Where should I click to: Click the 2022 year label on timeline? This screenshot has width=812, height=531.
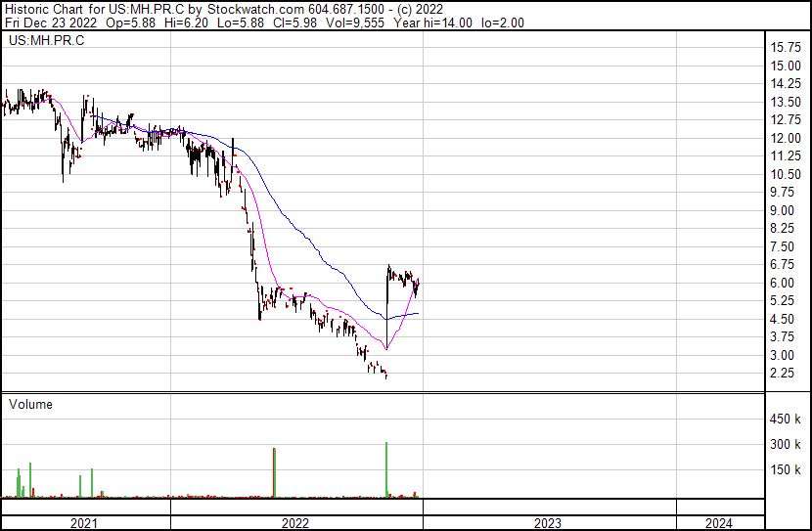point(295,523)
